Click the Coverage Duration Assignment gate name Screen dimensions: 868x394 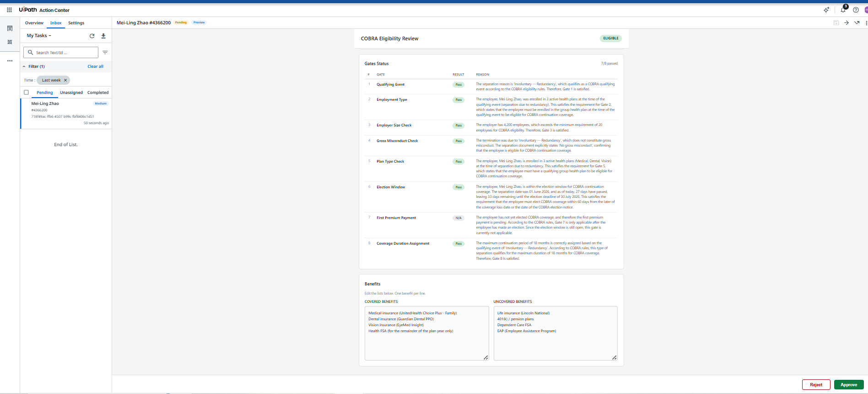point(403,243)
